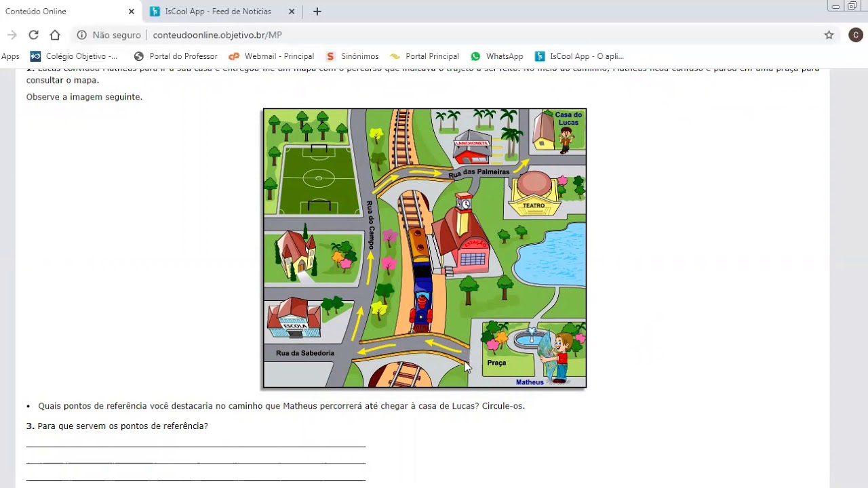The image size is (868, 488).
Task: Close the IsCool App tab
Action: point(292,12)
